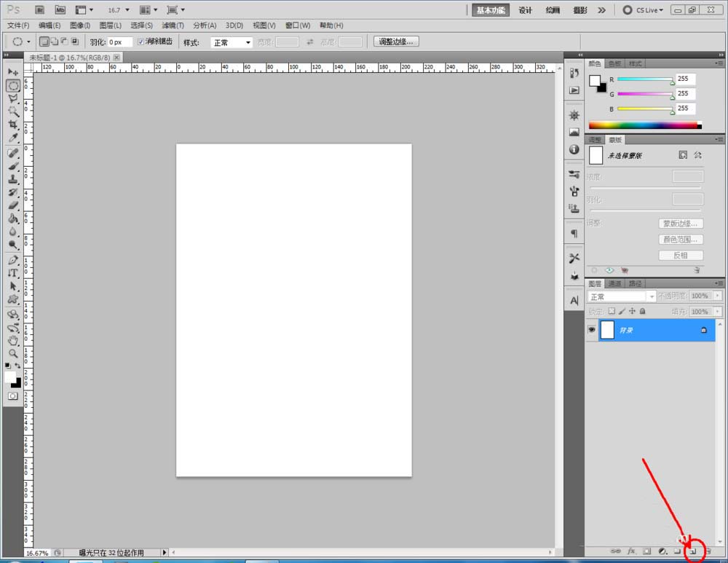Select the Move tool in toolbox

(x=13, y=72)
